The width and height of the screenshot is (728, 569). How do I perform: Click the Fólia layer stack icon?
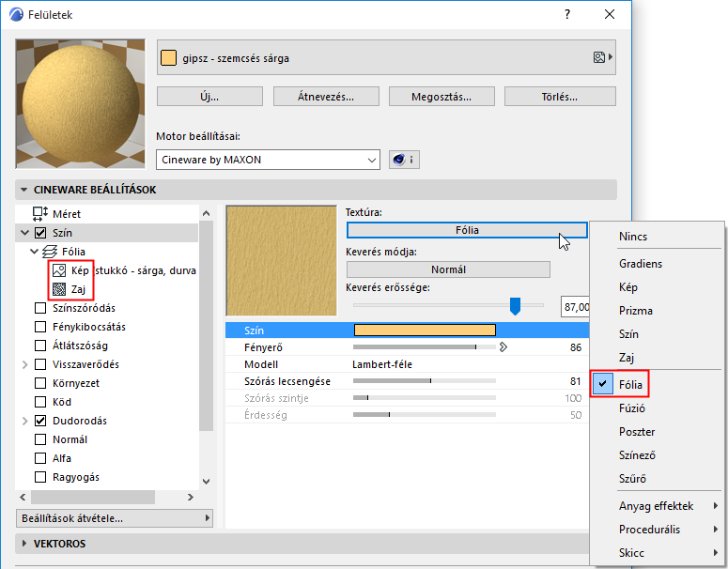point(50,252)
